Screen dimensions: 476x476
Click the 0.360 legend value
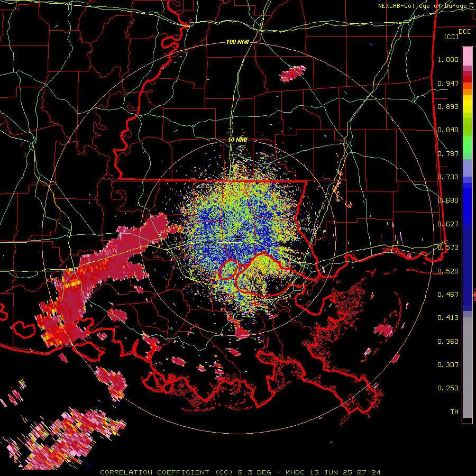pyautogui.click(x=448, y=342)
